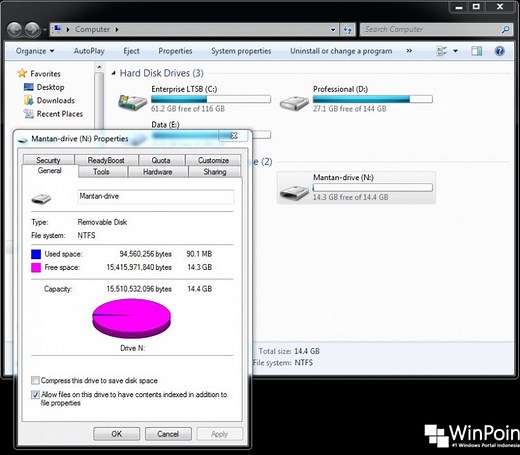Select the Mantan-drive (N:) drive icon in Explorer
Viewport: 520px width, 455px height.
pyautogui.click(x=294, y=192)
